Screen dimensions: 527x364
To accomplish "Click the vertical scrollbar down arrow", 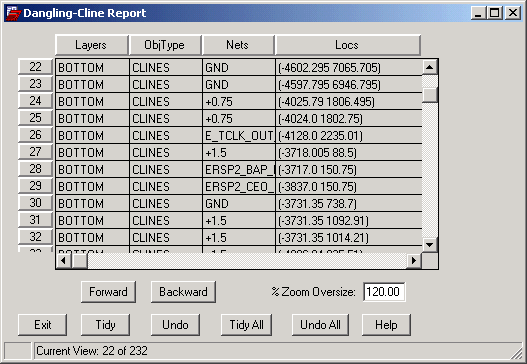I will (x=430, y=244).
